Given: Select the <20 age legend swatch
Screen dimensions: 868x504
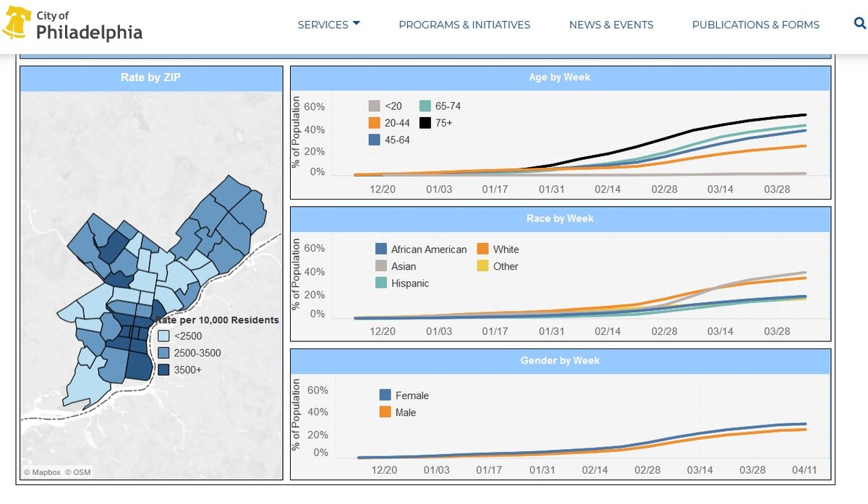Looking at the screenshot, I should (x=375, y=106).
